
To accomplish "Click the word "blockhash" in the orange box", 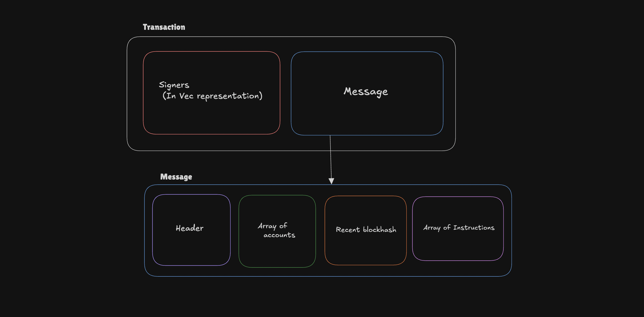I will tap(380, 230).
